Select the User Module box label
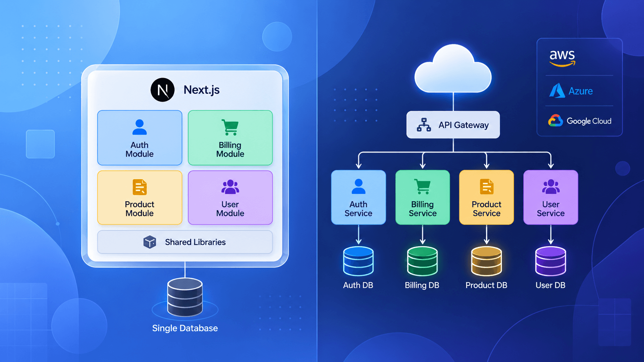The width and height of the screenshot is (644, 362). click(230, 209)
